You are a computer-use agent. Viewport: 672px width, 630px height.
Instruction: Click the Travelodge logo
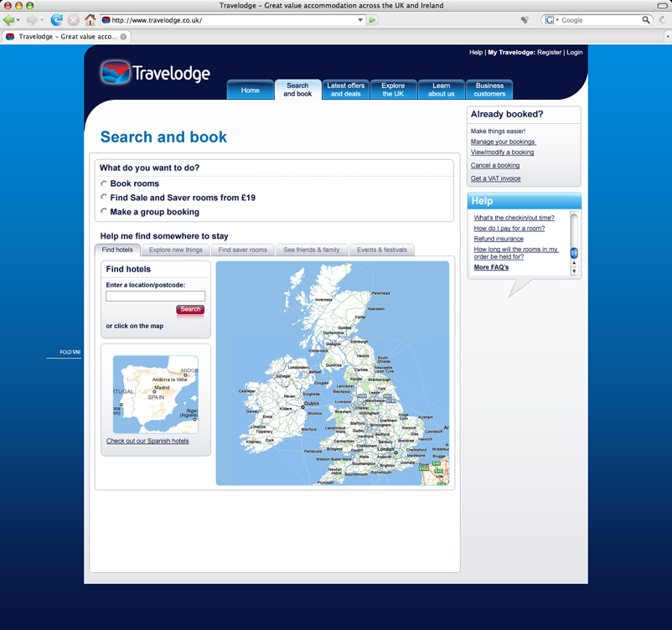pos(155,73)
